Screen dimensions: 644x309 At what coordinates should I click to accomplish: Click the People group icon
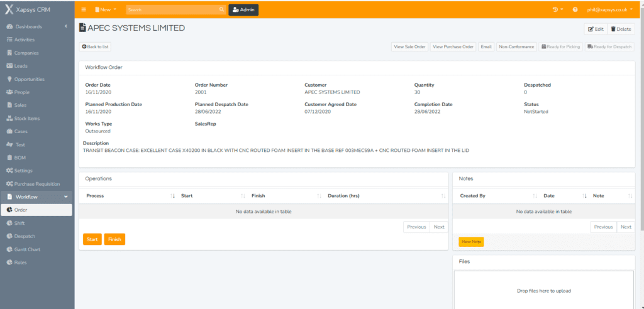tap(9, 92)
